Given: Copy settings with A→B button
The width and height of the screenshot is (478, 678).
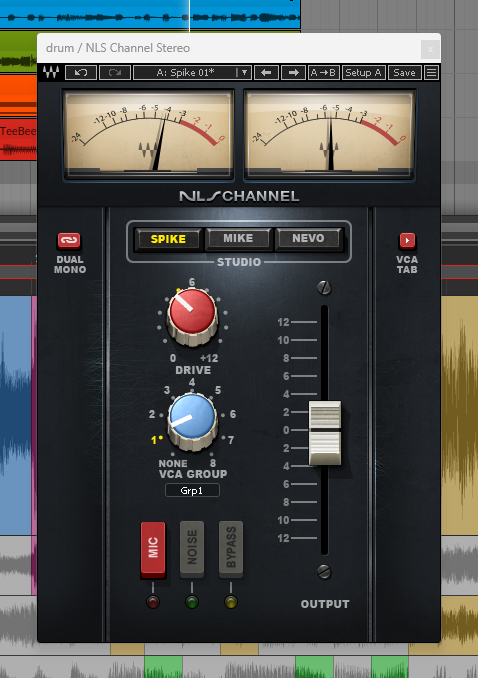Looking at the screenshot, I should coord(324,72).
